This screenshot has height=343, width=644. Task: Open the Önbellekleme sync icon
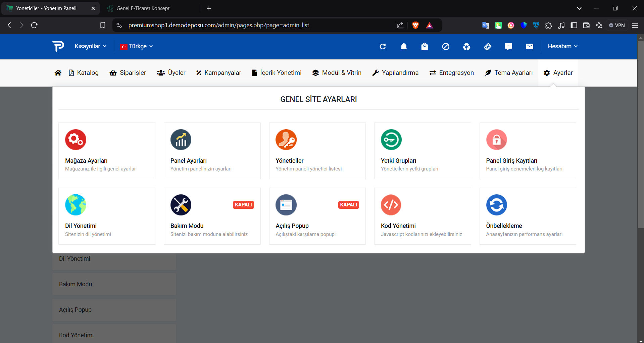(x=496, y=205)
